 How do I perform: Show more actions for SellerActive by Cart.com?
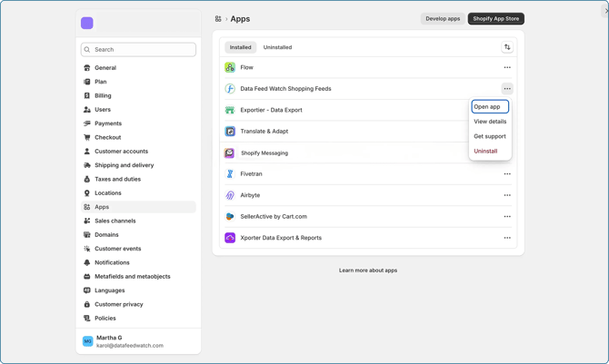click(x=507, y=217)
